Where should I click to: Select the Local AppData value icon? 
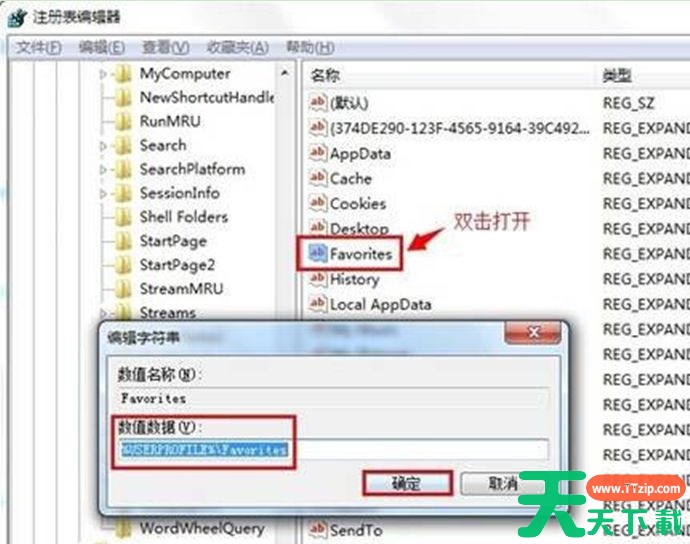(318, 304)
